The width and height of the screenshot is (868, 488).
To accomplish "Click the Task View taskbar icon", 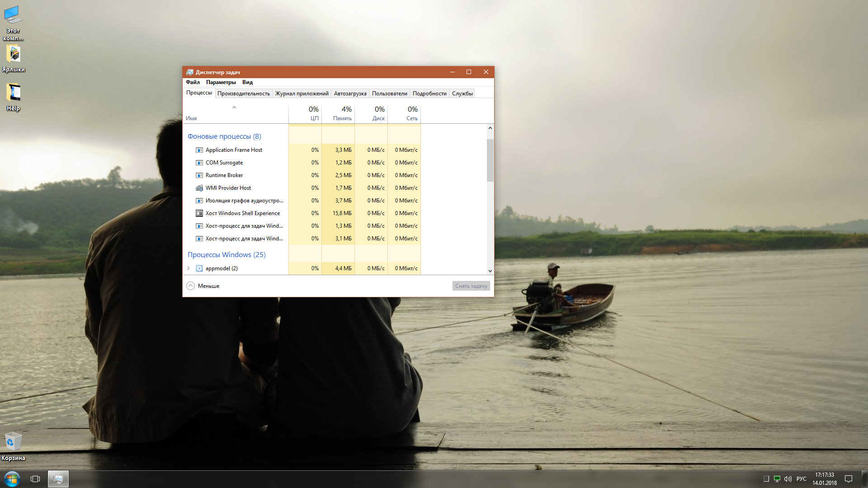I will pyautogui.click(x=35, y=479).
